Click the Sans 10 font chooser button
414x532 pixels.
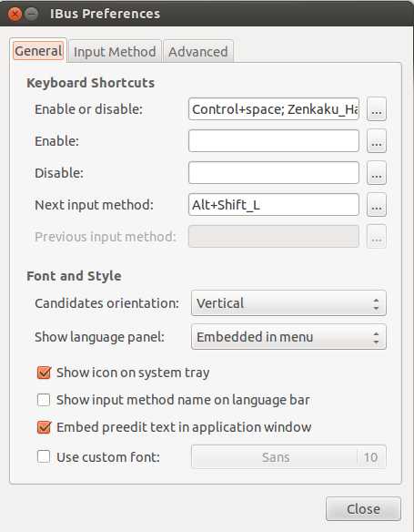pyautogui.click(x=288, y=457)
